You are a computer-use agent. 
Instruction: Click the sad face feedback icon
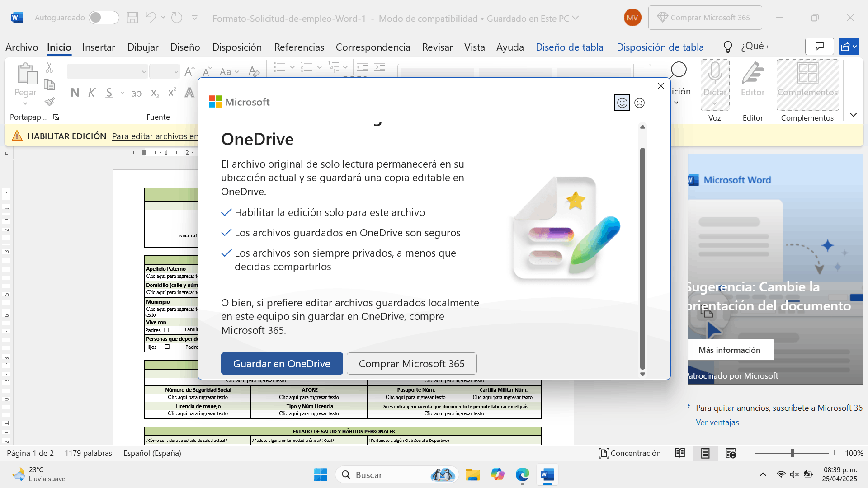click(x=639, y=103)
